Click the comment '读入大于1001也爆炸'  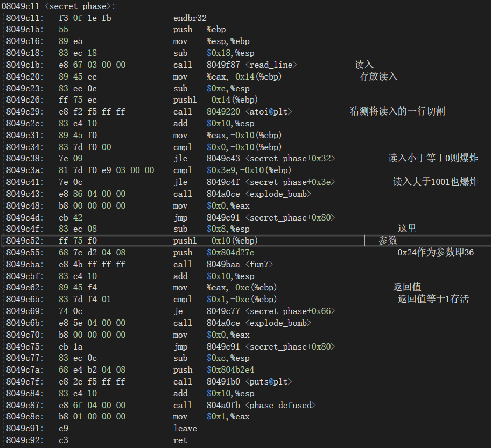[435, 182]
